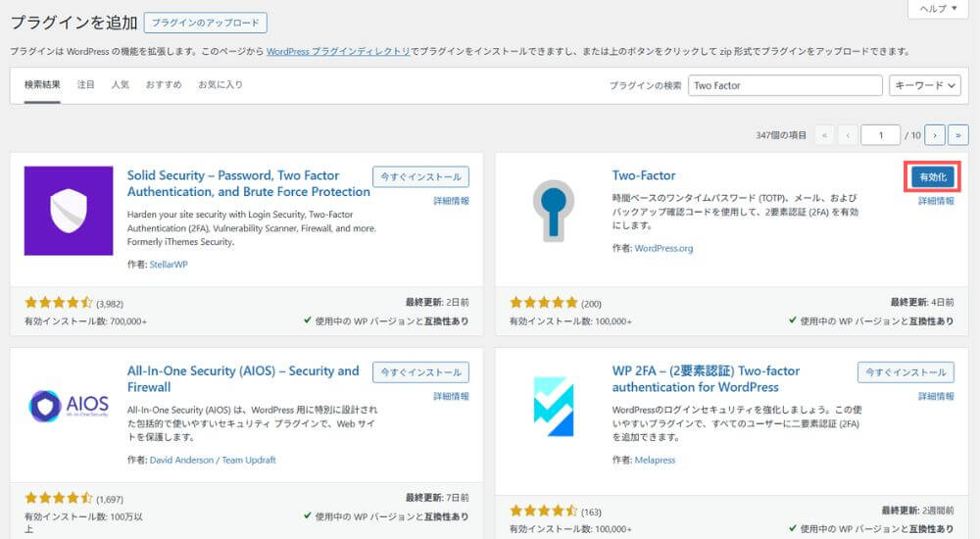This screenshot has width=980, height=539.
Task: Go to next page of results
Action: tap(936, 135)
